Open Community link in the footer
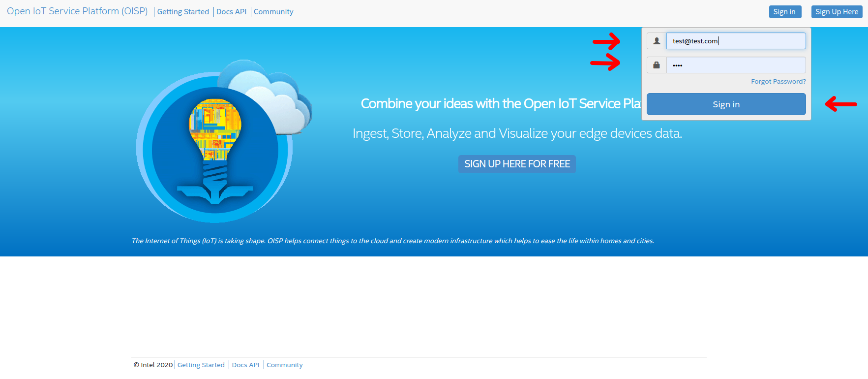The image size is (868, 379). coord(285,365)
